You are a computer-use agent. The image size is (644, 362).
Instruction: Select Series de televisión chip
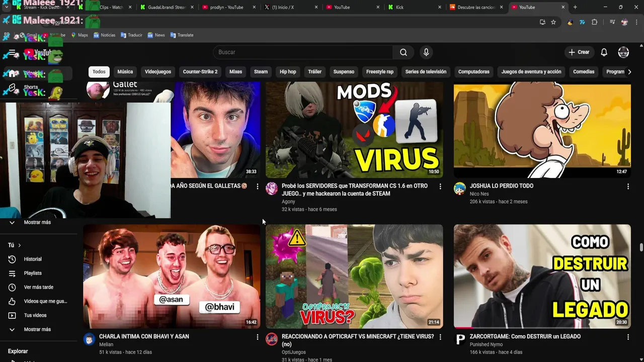426,72
